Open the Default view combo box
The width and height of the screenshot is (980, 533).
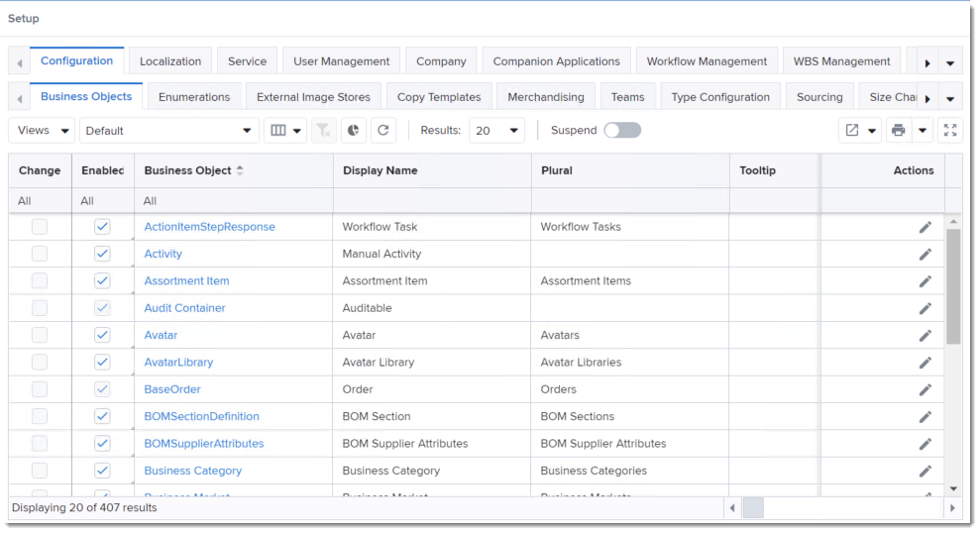[x=168, y=131]
